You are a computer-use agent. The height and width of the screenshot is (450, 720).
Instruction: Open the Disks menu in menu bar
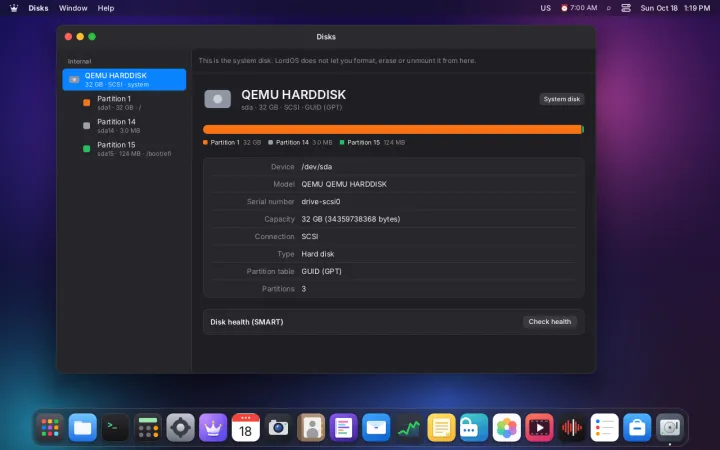pos(38,8)
